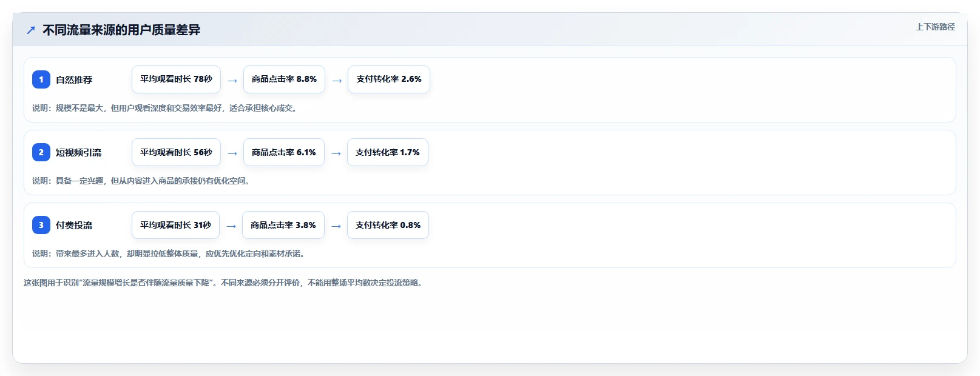The width and height of the screenshot is (980, 376).
Task: Click the note starting 说明：带来最多进入人数
Action: tap(169, 253)
